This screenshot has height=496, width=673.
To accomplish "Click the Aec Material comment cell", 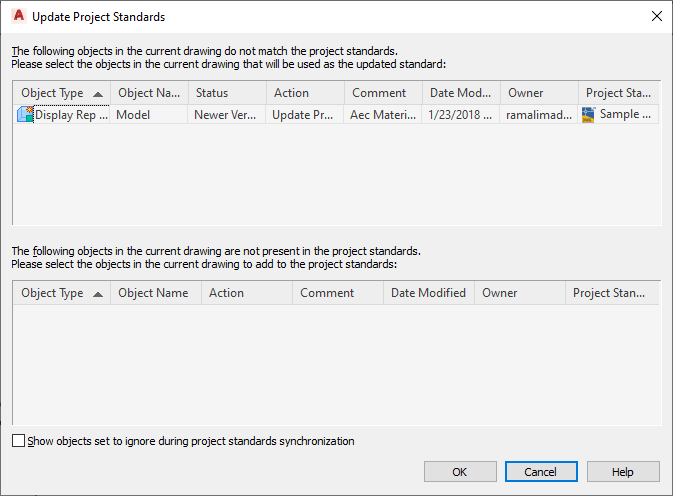I will pyautogui.click(x=381, y=115).
